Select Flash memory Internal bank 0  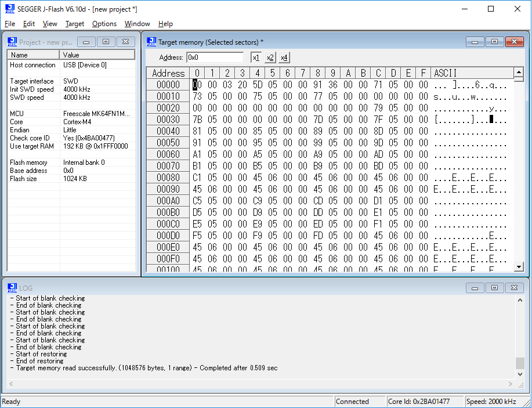71,163
